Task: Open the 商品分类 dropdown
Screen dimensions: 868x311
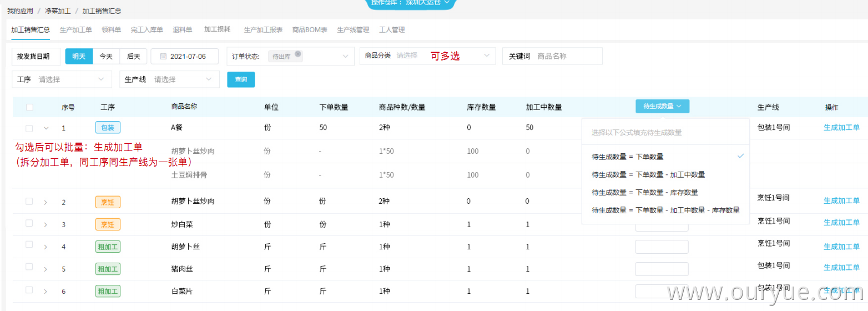Action: [x=428, y=56]
